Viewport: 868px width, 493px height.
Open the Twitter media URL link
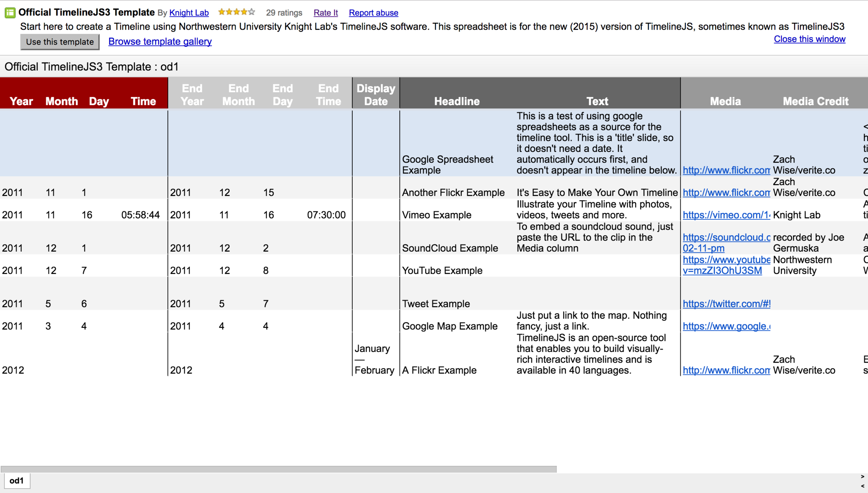(x=726, y=304)
